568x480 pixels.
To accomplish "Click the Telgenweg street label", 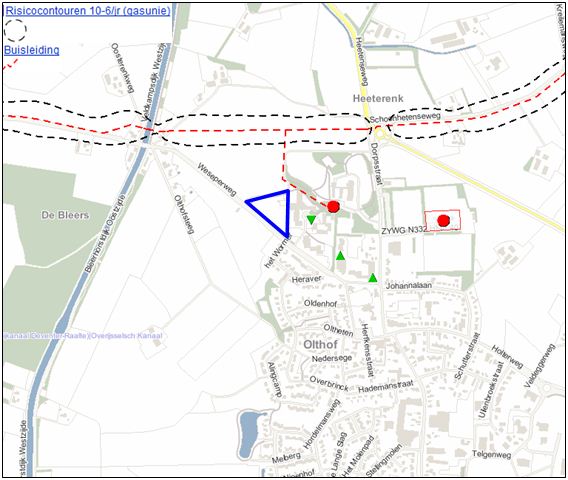I will click(x=491, y=454).
